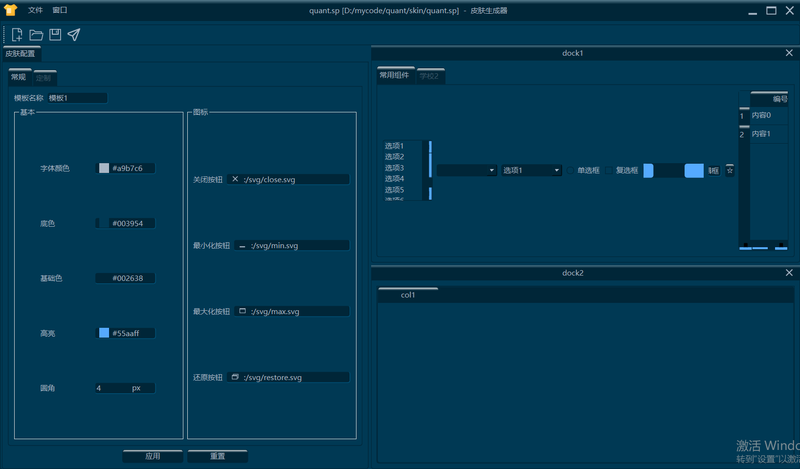
Task: Select 选项2 in the list
Action: [403, 157]
